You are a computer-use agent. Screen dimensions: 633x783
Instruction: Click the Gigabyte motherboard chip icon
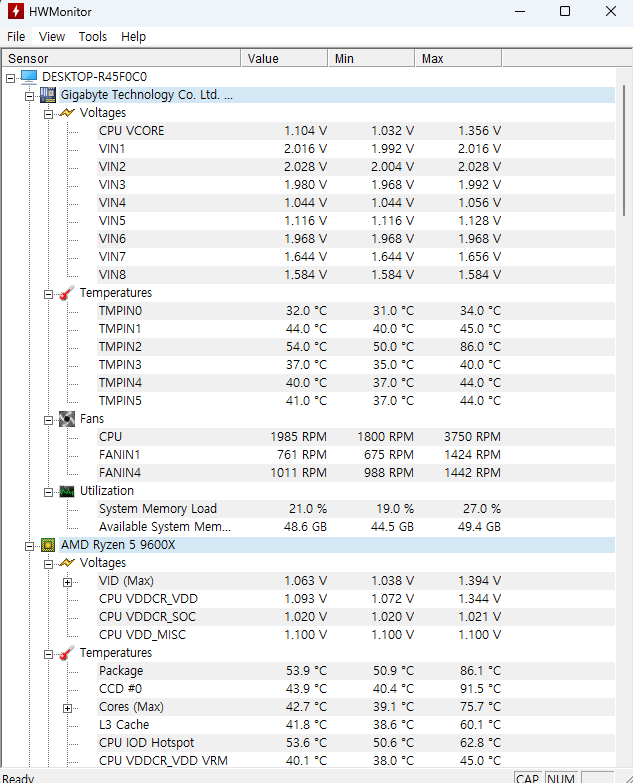pyautogui.click(x=48, y=95)
